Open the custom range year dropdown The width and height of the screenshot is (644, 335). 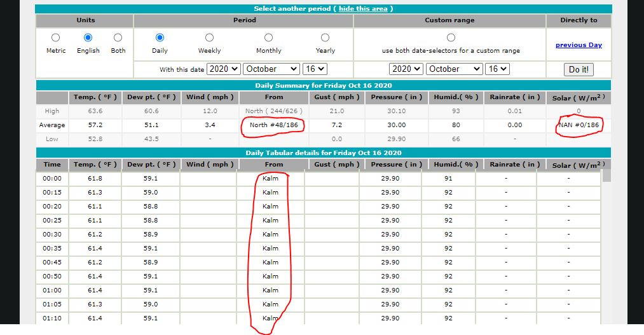pyautogui.click(x=406, y=69)
